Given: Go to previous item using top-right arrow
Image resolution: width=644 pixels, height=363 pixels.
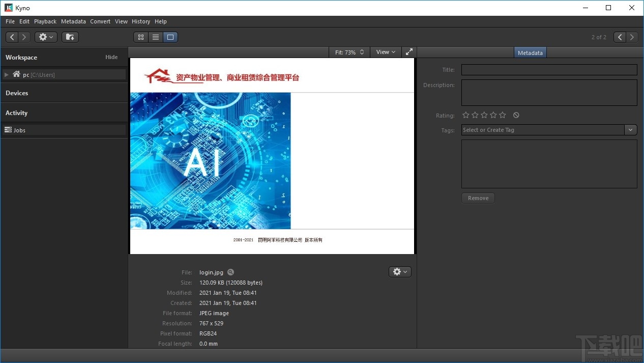Looking at the screenshot, I should coord(620,37).
